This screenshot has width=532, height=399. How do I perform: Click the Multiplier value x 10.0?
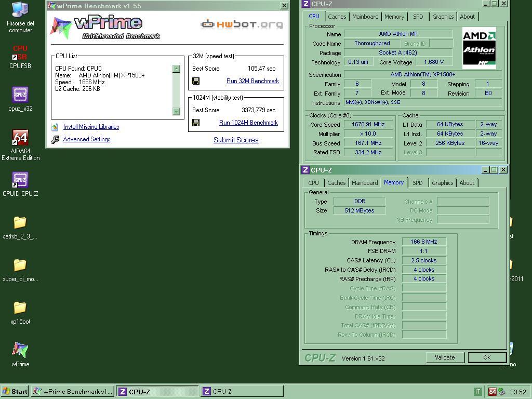368,134
